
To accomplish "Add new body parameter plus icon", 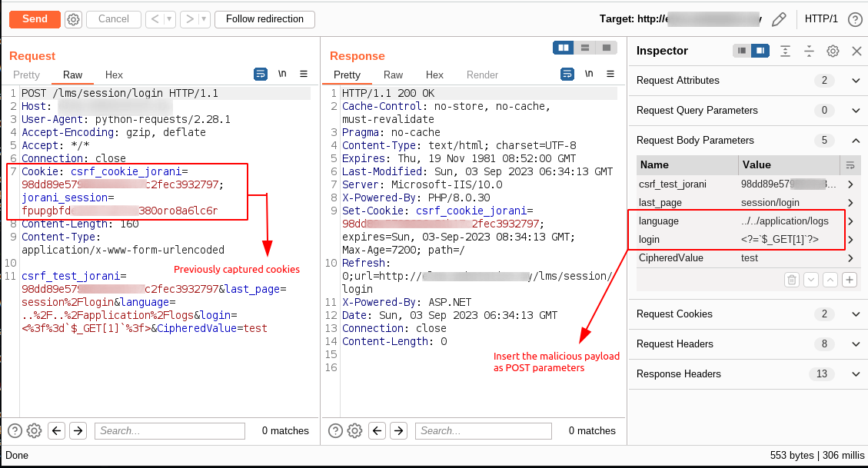I will (850, 280).
